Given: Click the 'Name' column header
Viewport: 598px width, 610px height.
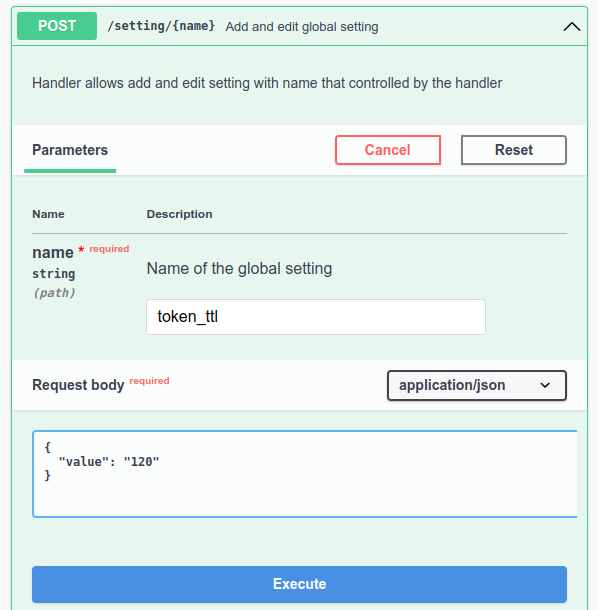Looking at the screenshot, I should (48, 214).
